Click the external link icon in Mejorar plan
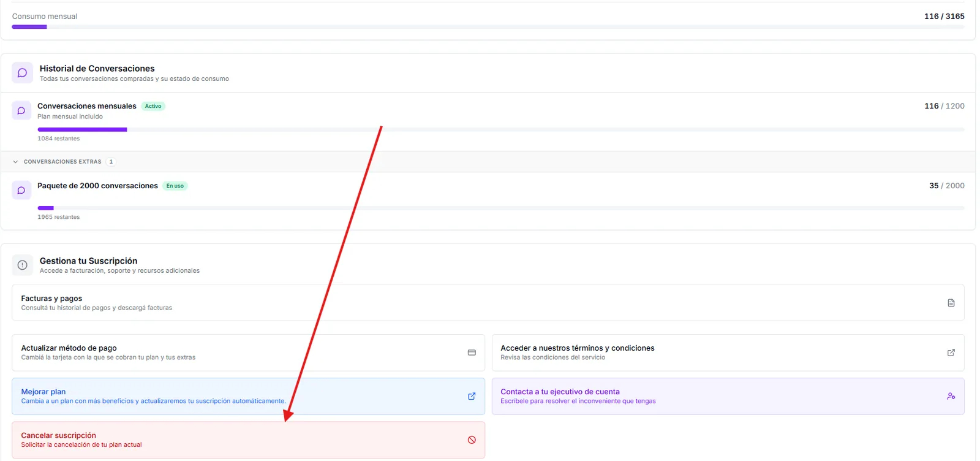Image resolution: width=980 pixels, height=461 pixels. pos(472,396)
